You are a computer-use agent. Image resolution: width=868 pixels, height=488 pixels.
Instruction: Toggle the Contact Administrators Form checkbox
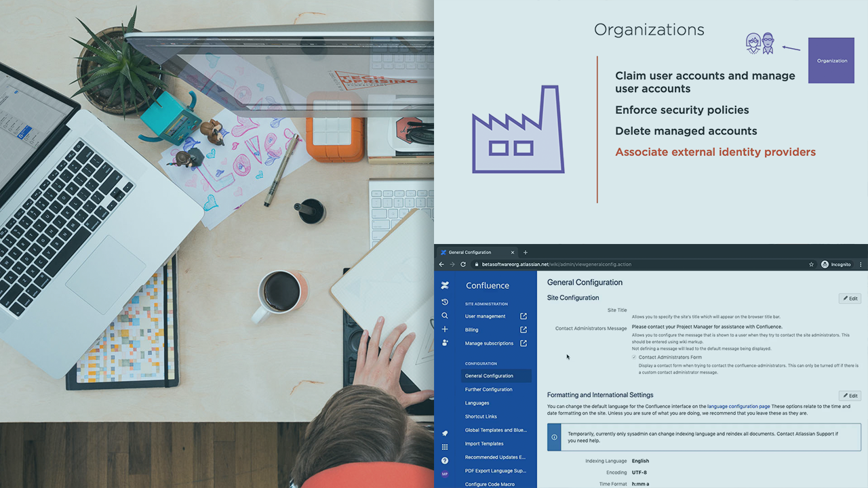click(634, 357)
